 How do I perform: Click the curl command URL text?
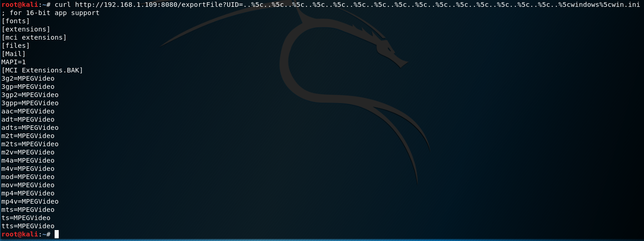(358, 5)
